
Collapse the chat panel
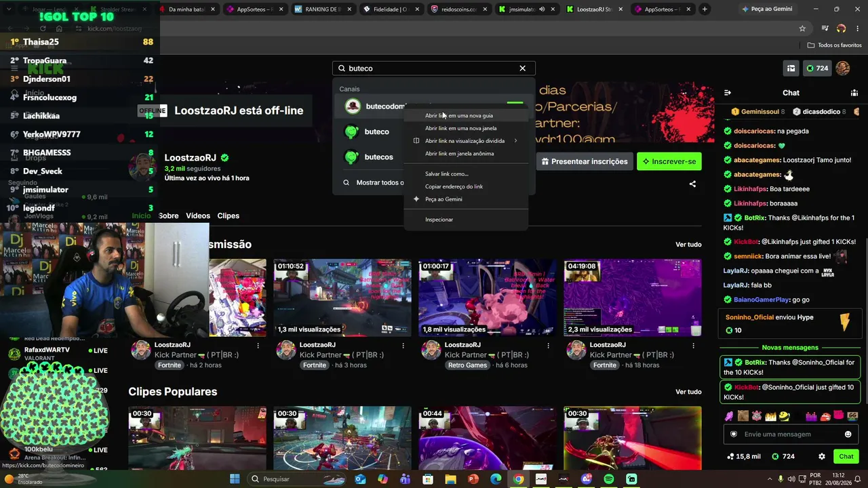click(x=728, y=93)
